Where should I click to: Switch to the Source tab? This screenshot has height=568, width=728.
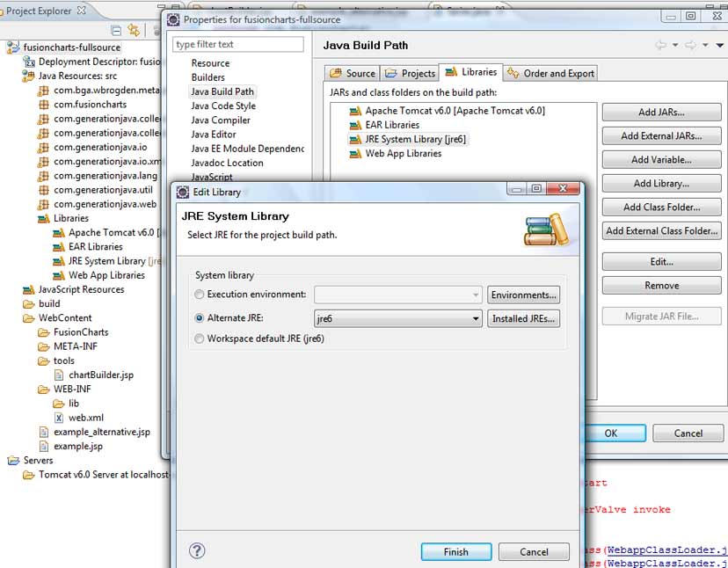(x=353, y=73)
